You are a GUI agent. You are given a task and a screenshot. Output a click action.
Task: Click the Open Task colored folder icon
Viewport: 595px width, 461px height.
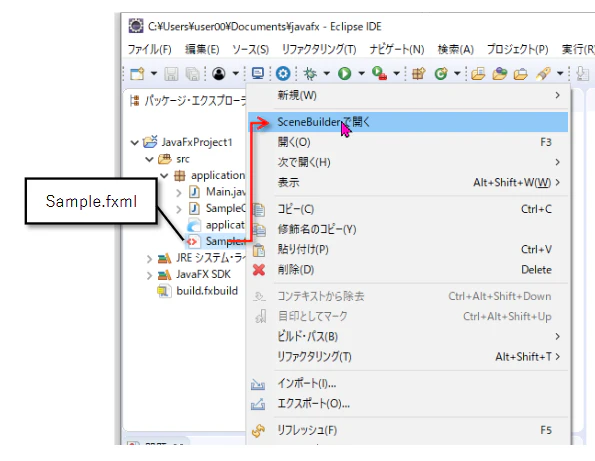(x=500, y=73)
